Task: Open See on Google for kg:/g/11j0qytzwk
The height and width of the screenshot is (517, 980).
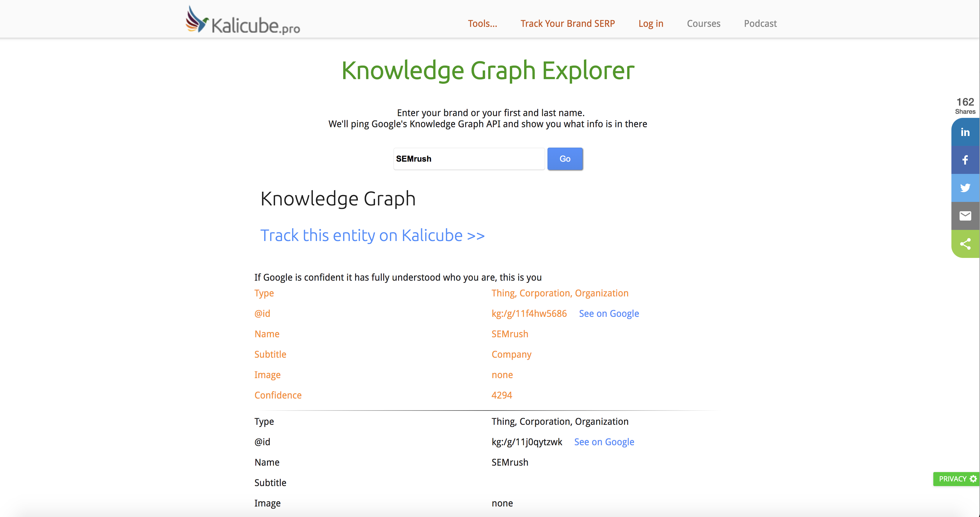Action: pyautogui.click(x=604, y=442)
